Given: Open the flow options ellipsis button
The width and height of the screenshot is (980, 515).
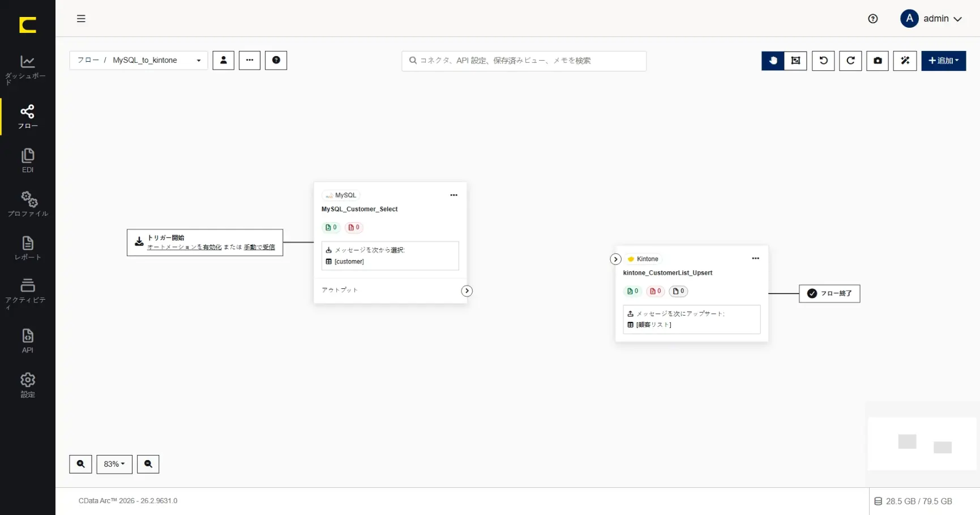Looking at the screenshot, I should pos(250,60).
